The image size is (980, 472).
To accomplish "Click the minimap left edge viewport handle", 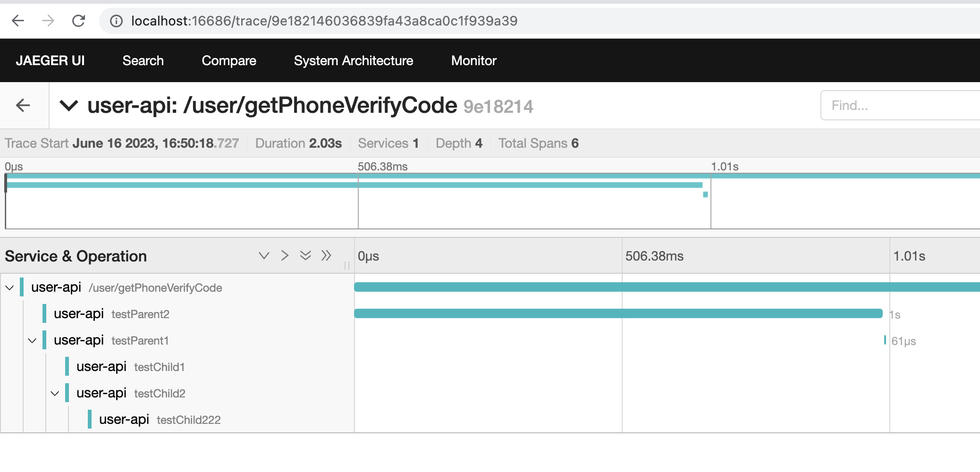I will [6, 183].
